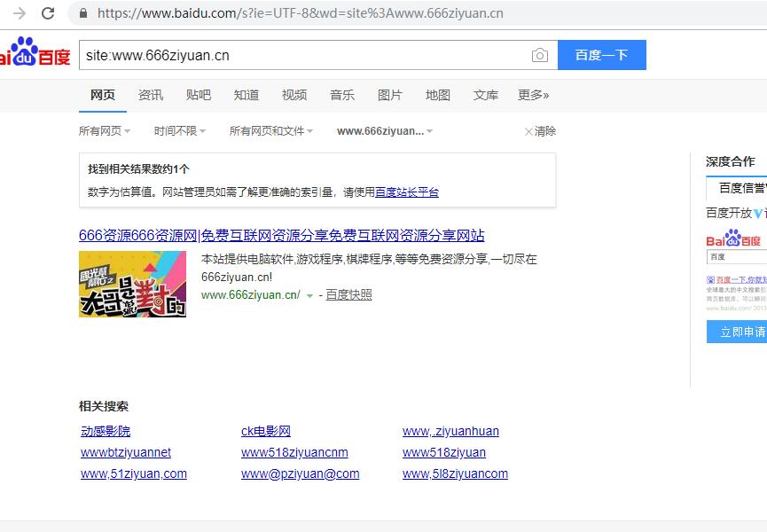The image size is (767, 532).
Task: Click the 666资源网 result thumbnail image
Action: (x=132, y=285)
